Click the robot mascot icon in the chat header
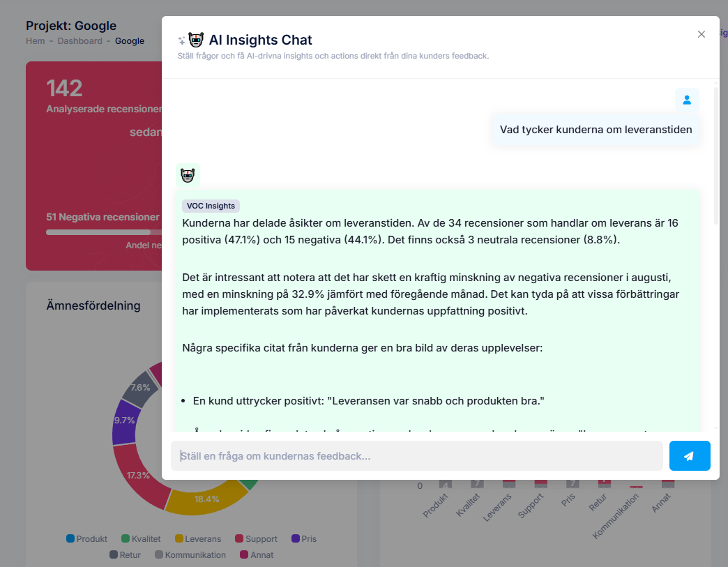 coord(196,39)
